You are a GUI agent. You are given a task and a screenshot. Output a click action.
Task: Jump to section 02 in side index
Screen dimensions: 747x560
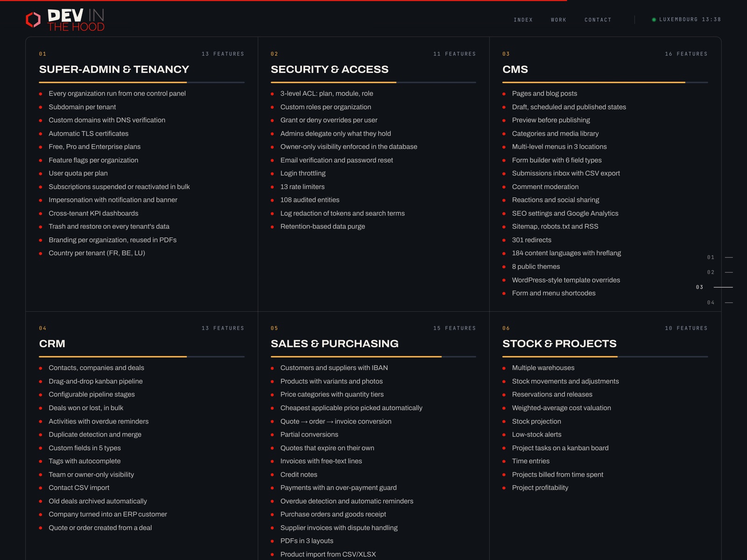tap(719, 272)
